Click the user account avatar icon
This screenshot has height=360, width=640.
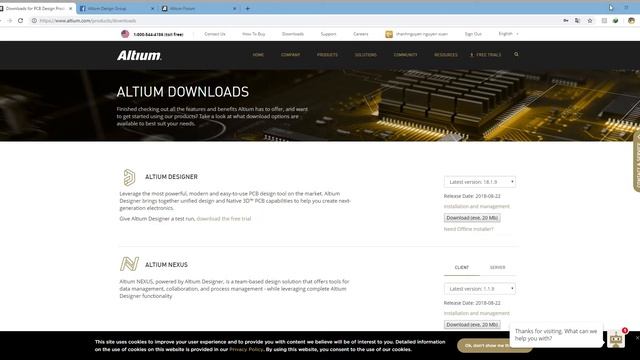[x=389, y=34]
